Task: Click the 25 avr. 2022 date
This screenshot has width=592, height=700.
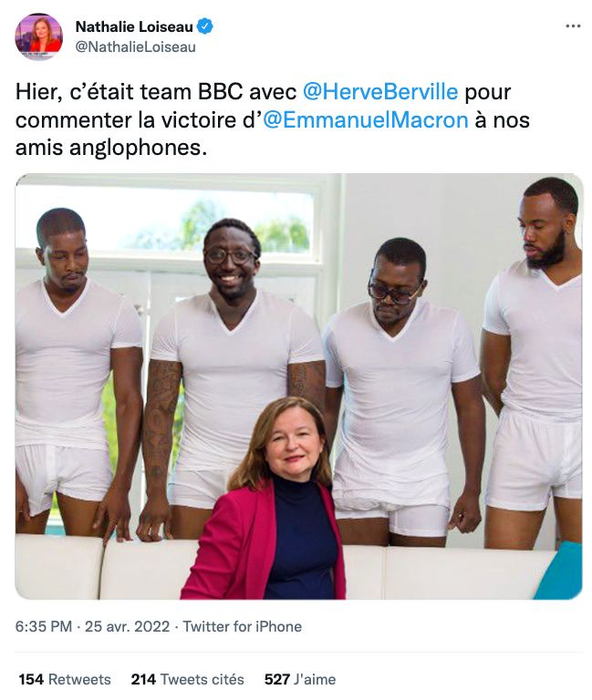Action: coord(128,627)
